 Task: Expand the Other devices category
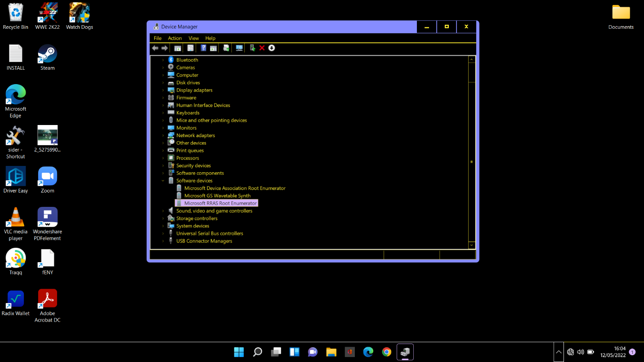pyautogui.click(x=163, y=143)
